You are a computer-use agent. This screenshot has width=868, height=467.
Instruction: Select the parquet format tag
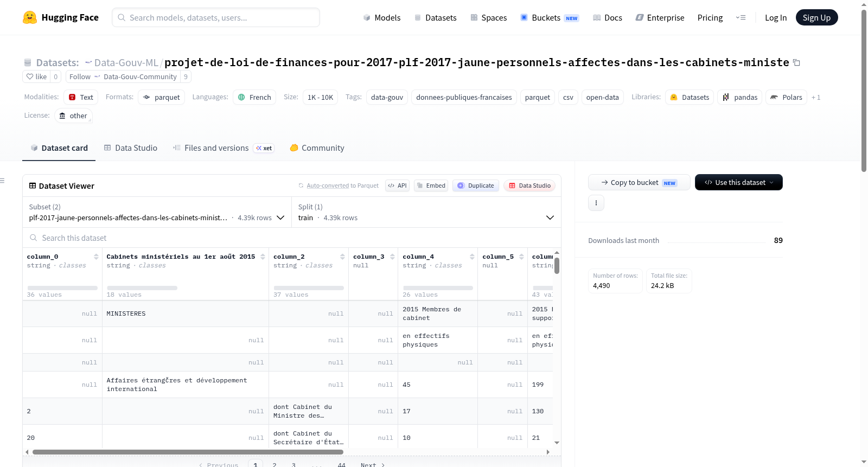[162, 97]
